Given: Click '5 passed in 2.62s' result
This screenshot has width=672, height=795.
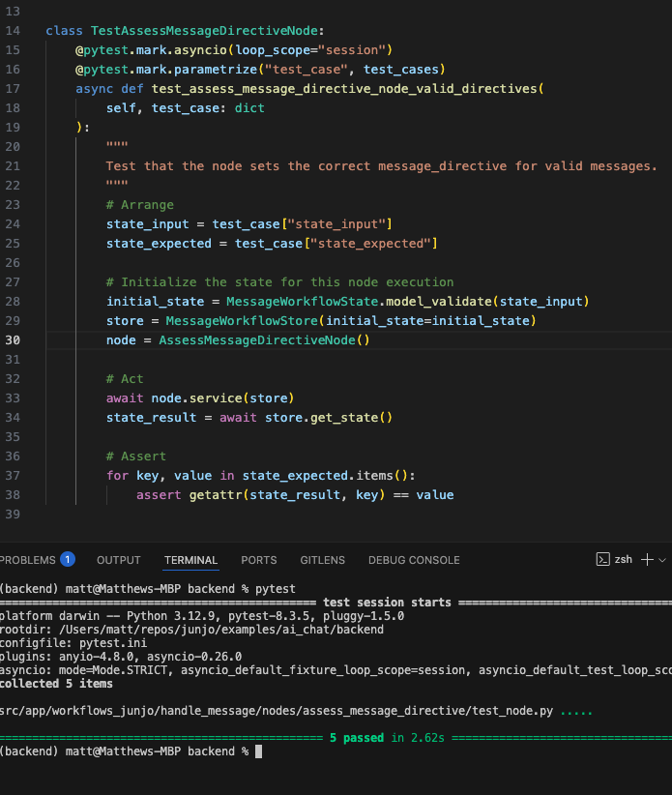Looking at the screenshot, I should tap(387, 738).
